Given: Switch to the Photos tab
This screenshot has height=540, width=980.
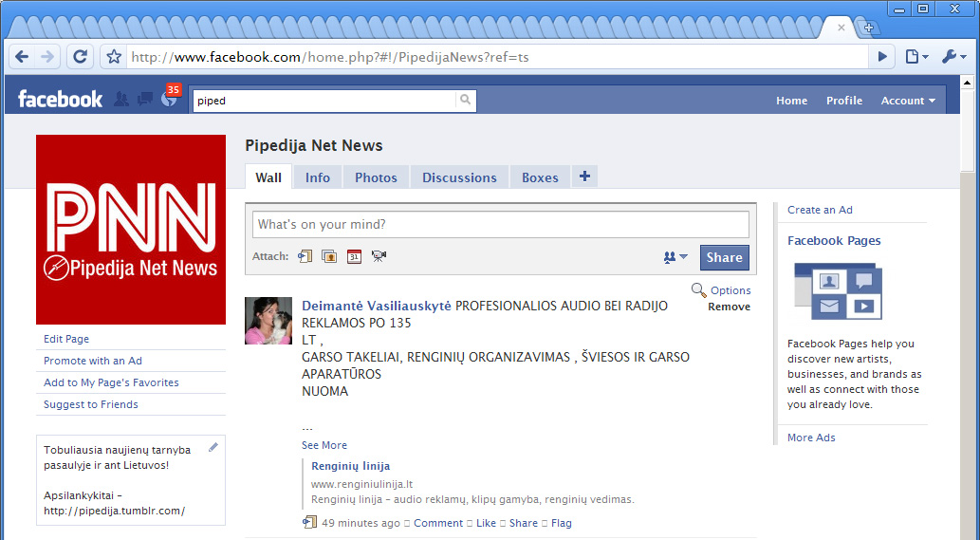Looking at the screenshot, I should pos(376,177).
